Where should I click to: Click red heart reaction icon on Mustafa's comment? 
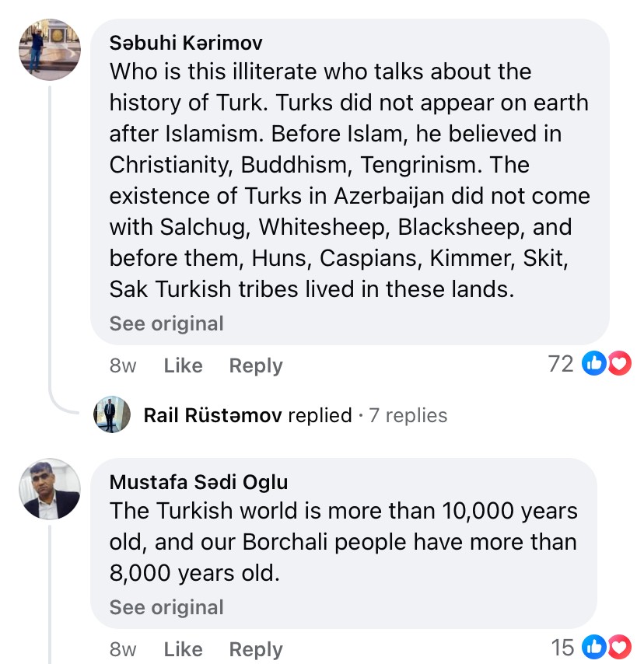[x=618, y=647]
